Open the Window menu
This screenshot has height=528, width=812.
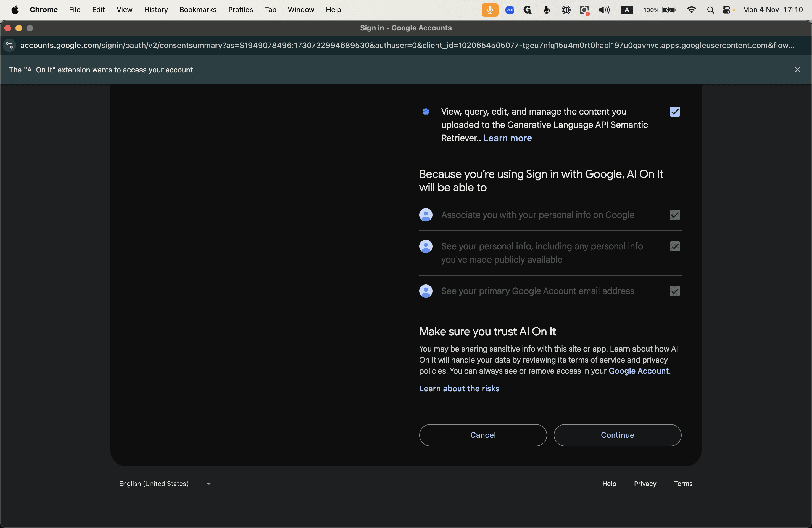(x=301, y=10)
